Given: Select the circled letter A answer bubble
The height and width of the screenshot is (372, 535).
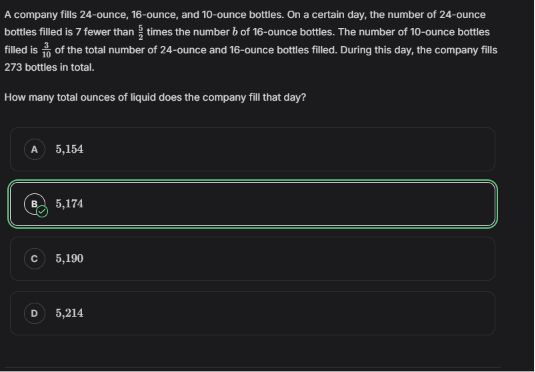Looking at the screenshot, I should click(34, 149).
